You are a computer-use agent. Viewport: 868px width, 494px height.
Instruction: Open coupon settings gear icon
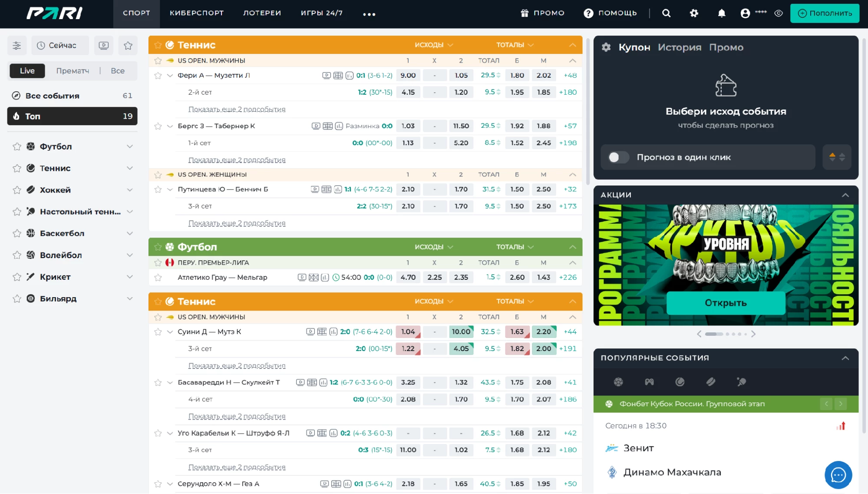tap(606, 47)
